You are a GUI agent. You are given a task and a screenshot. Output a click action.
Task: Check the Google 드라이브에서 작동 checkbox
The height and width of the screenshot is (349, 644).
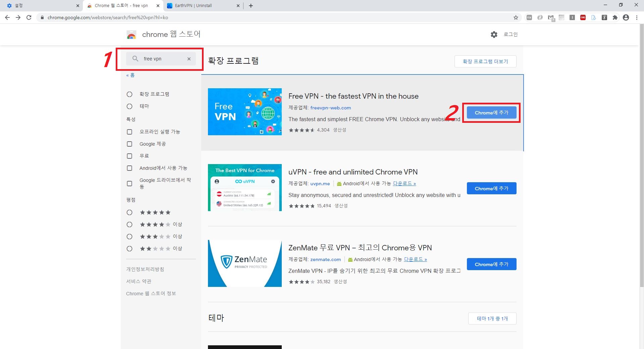coord(129,184)
